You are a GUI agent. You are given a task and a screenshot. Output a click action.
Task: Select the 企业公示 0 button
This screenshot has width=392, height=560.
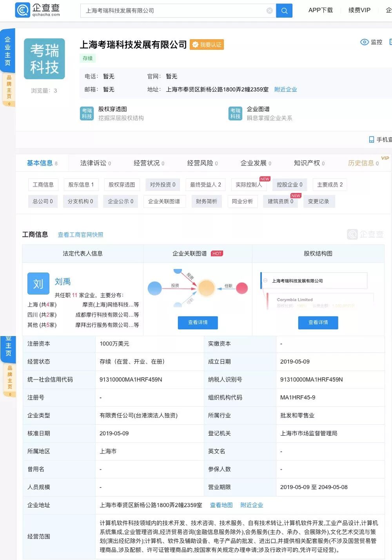[x=120, y=202]
